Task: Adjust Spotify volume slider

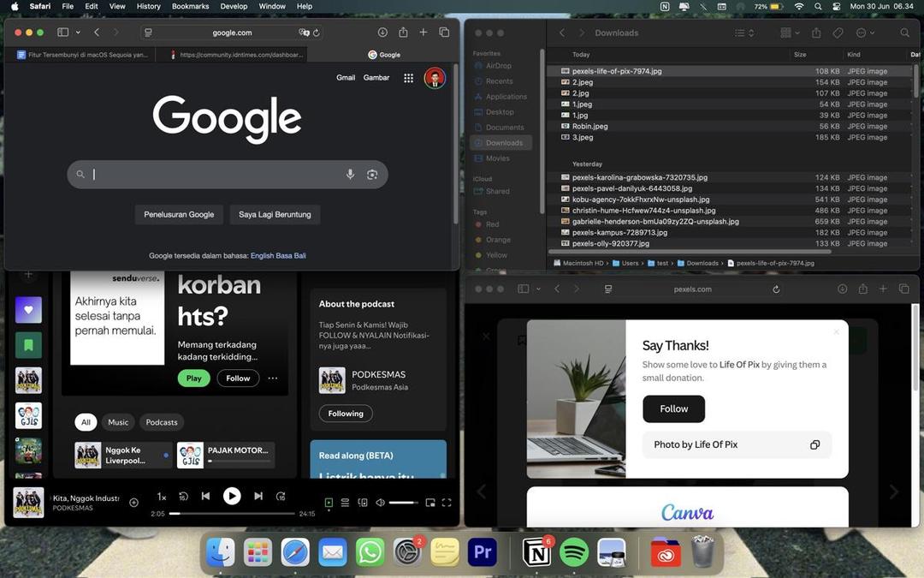Action: (x=404, y=503)
